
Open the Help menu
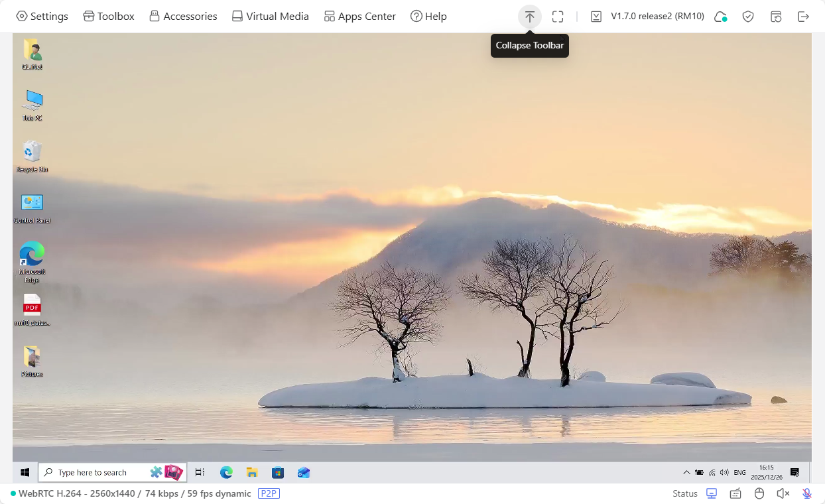pyautogui.click(x=428, y=17)
